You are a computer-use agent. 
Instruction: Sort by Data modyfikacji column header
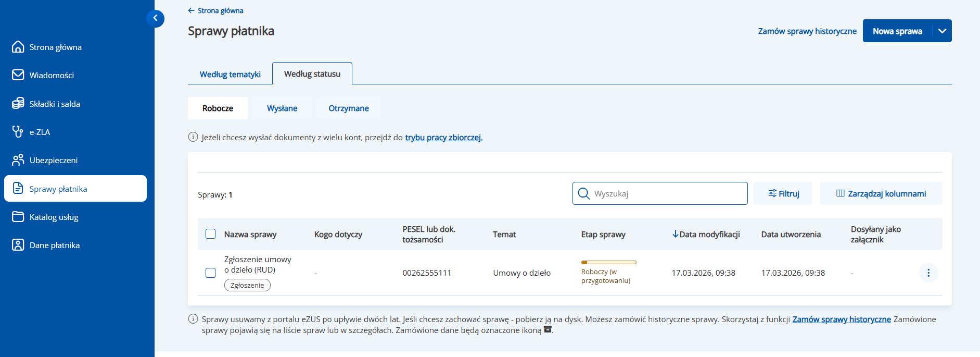coord(706,235)
